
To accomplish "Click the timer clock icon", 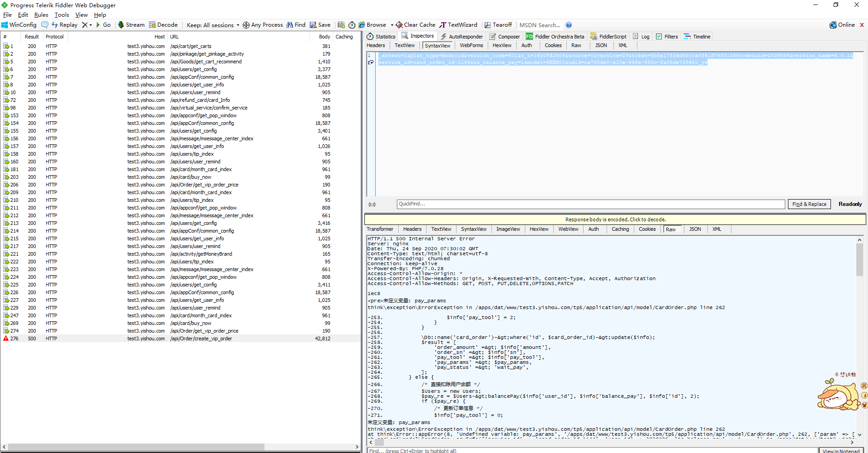I will 352,25.
